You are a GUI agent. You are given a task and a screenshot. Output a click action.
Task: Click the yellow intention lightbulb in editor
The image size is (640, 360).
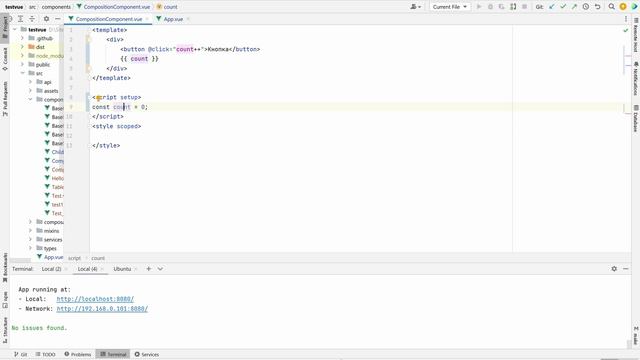point(98,98)
